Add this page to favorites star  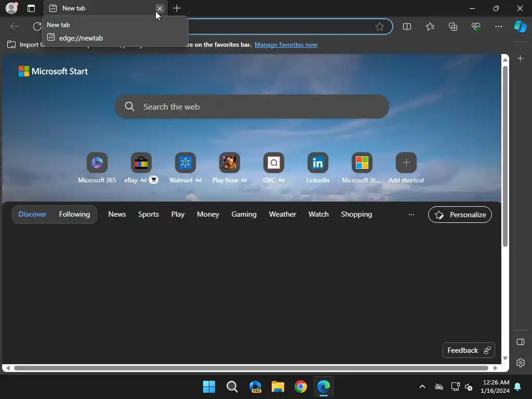click(x=380, y=26)
